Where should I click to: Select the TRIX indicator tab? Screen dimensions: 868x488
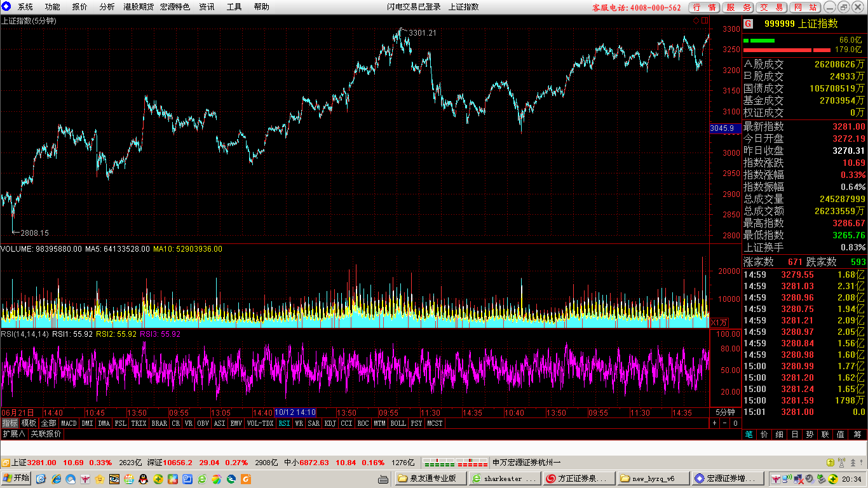point(139,423)
